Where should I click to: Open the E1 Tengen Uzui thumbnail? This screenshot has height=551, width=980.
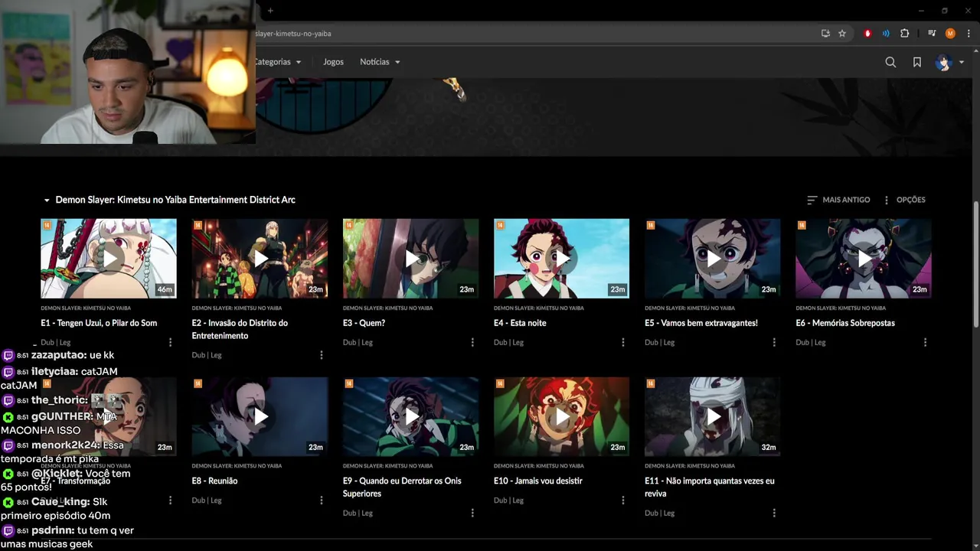pyautogui.click(x=109, y=259)
